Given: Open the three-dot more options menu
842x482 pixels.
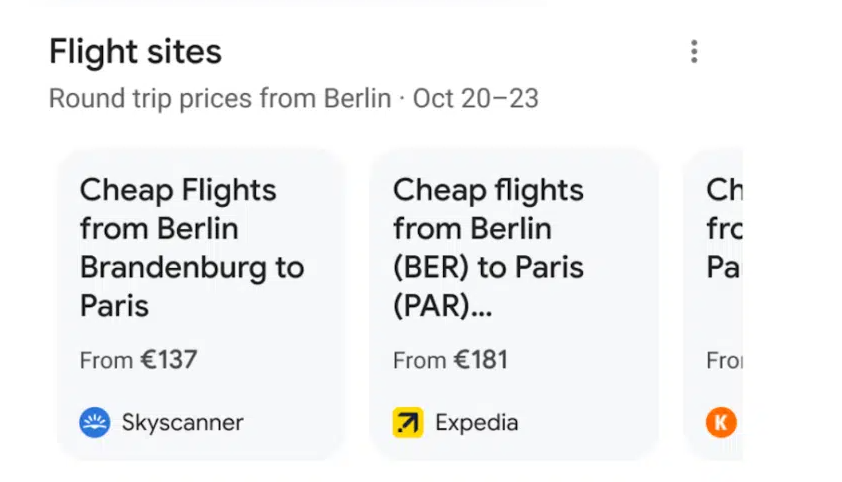Looking at the screenshot, I should tap(694, 52).
